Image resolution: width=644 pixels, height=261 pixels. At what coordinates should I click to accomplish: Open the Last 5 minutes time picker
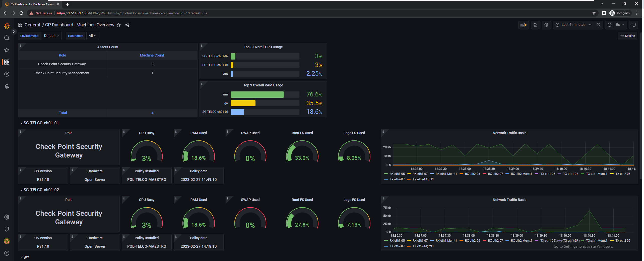point(573,25)
